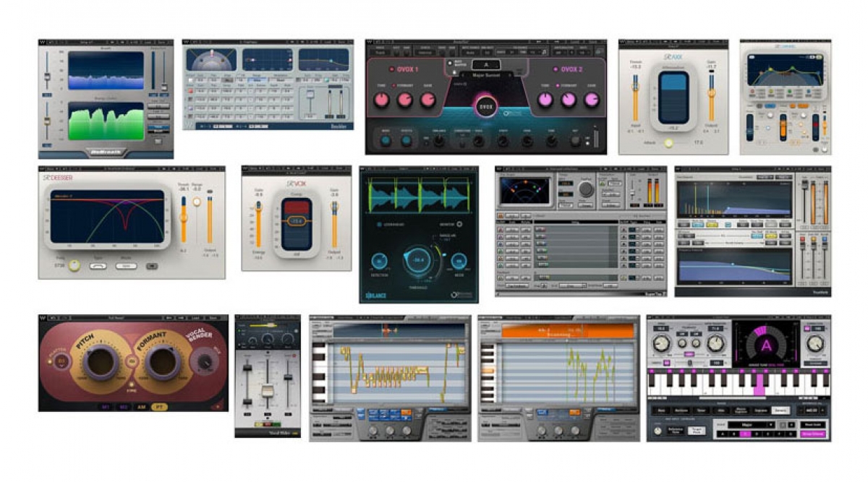Select the AM mode in Vocal Bender
Screen dimensions: 868x482
pos(142,408)
